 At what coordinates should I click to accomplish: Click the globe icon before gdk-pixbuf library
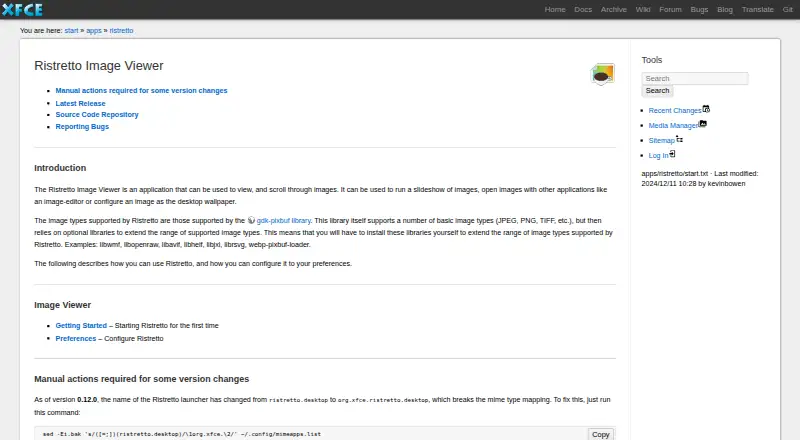(x=251, y=221)
